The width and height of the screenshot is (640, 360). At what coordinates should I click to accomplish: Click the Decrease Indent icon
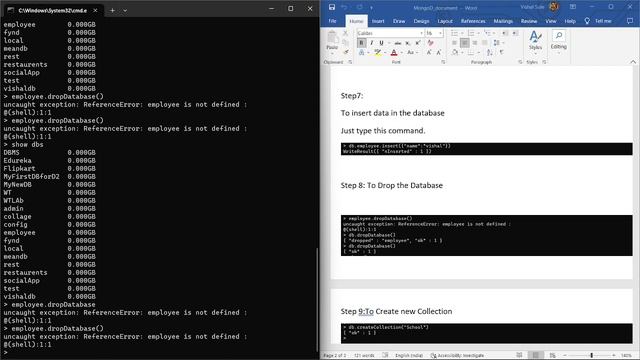pyautogui.click(x=505, y=33)
